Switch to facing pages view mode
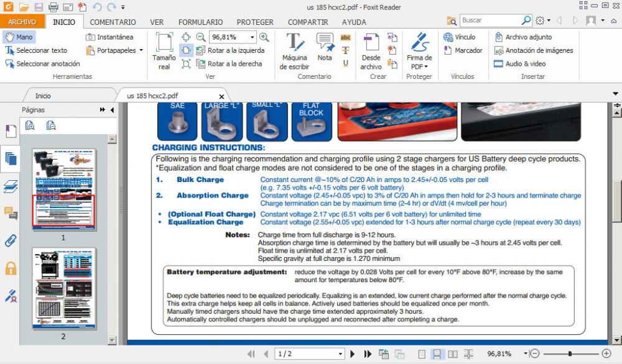Viewport: 622px width, 364px height. (453, 353)
